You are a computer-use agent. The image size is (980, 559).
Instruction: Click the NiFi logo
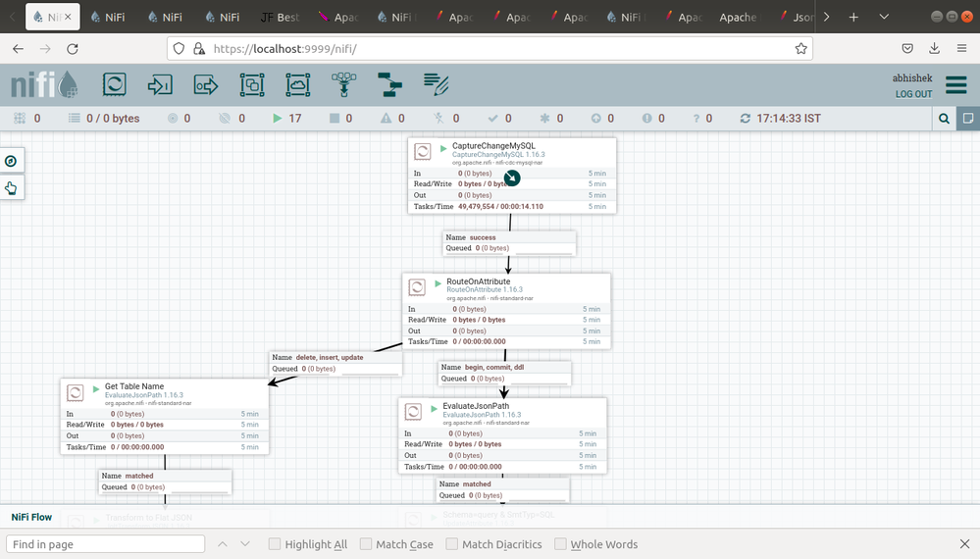[44, 85]
